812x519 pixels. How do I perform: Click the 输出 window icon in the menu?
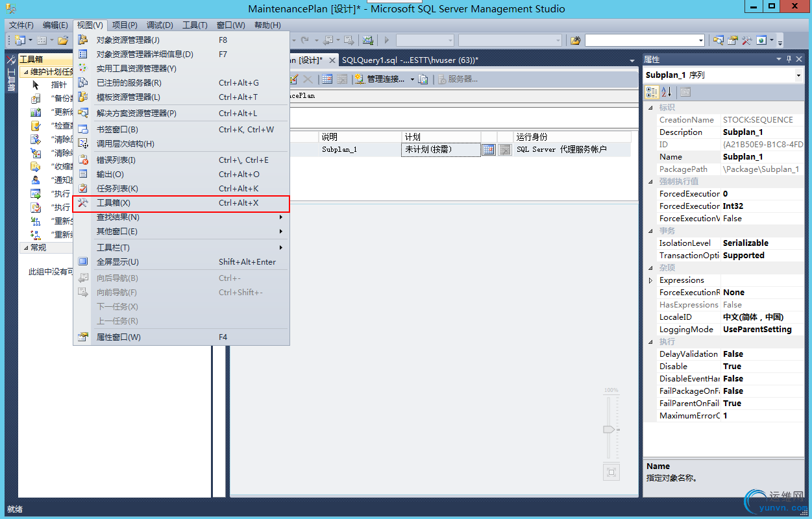point(83,174)
